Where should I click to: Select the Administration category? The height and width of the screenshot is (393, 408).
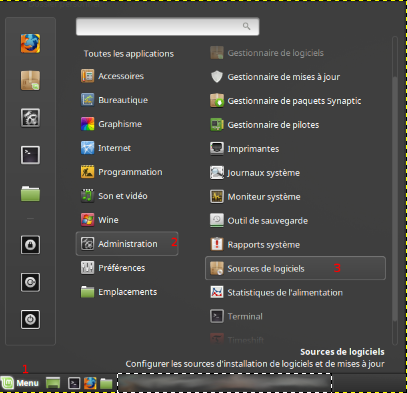click(127, 244)
